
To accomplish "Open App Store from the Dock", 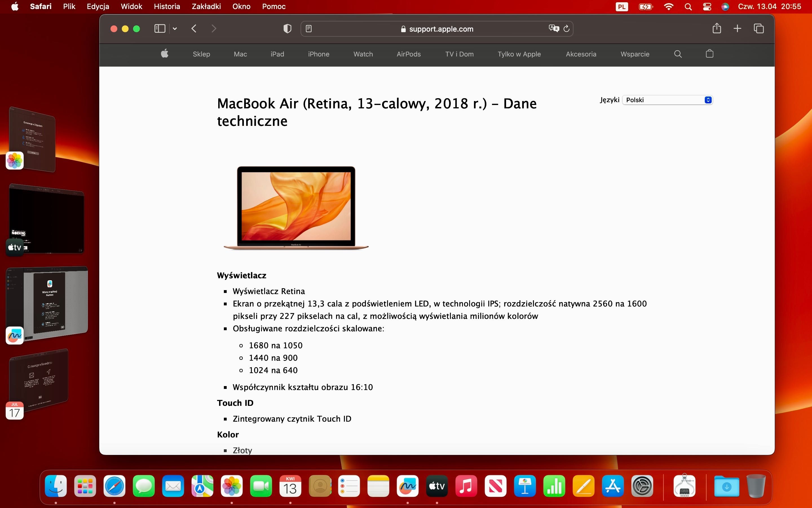I will tap(613, 486).
